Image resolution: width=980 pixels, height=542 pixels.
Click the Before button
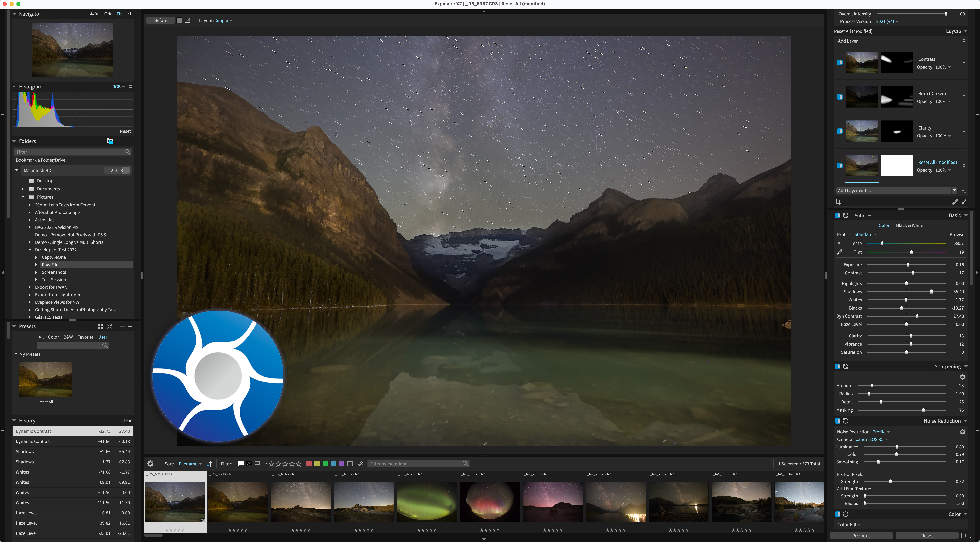pos(161,21)
